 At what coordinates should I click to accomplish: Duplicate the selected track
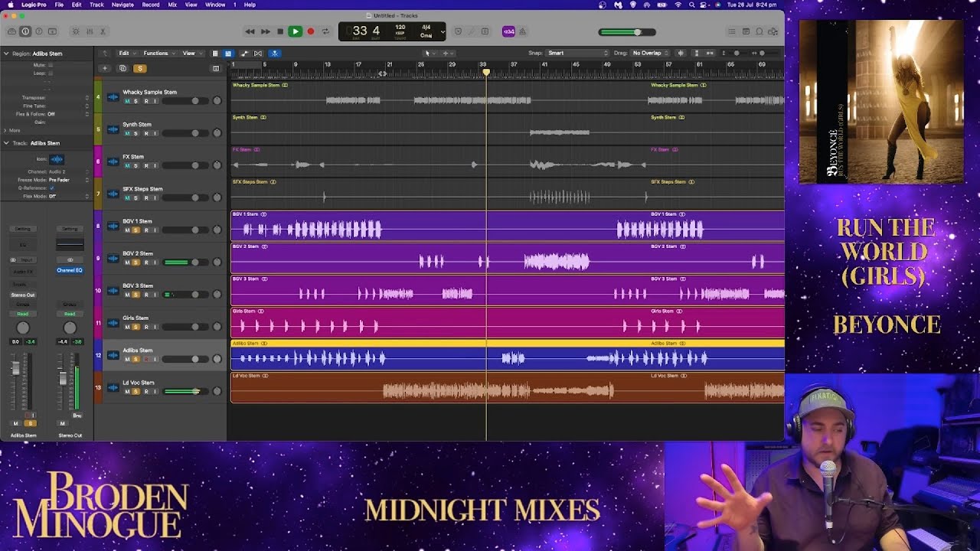point(122,68)
